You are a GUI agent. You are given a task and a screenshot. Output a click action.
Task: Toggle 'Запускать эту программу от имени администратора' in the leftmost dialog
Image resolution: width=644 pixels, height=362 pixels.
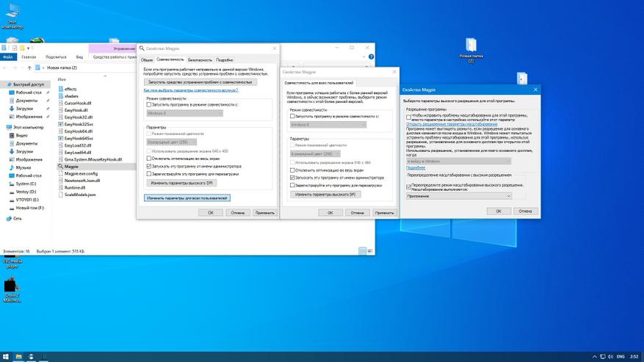149,166
